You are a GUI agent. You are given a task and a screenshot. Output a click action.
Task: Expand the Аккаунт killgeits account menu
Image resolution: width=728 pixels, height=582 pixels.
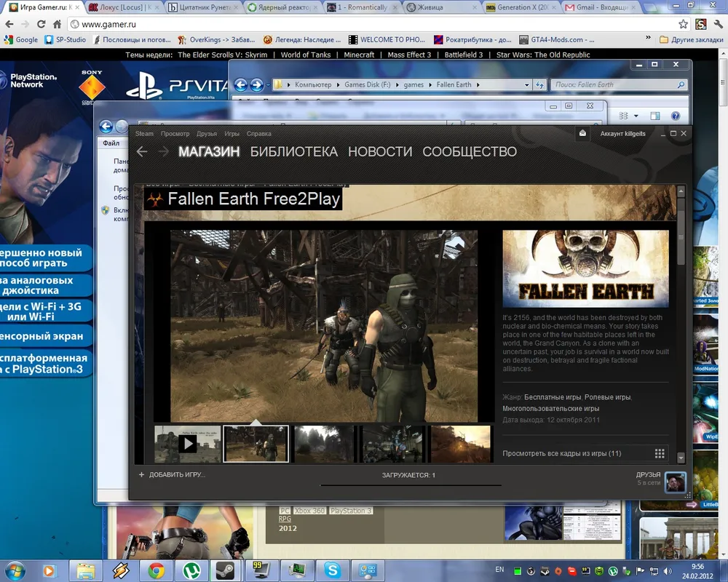click(622, 134)
